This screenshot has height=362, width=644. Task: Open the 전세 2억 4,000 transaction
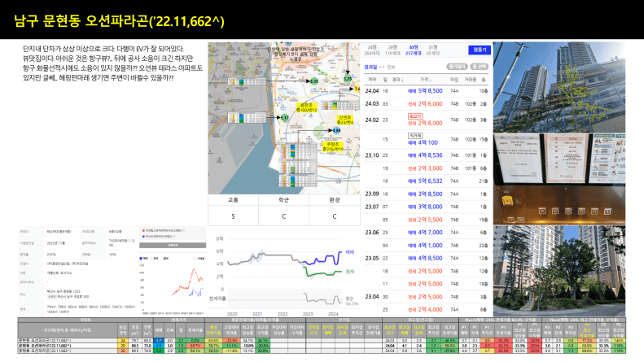tap(426, 309)
